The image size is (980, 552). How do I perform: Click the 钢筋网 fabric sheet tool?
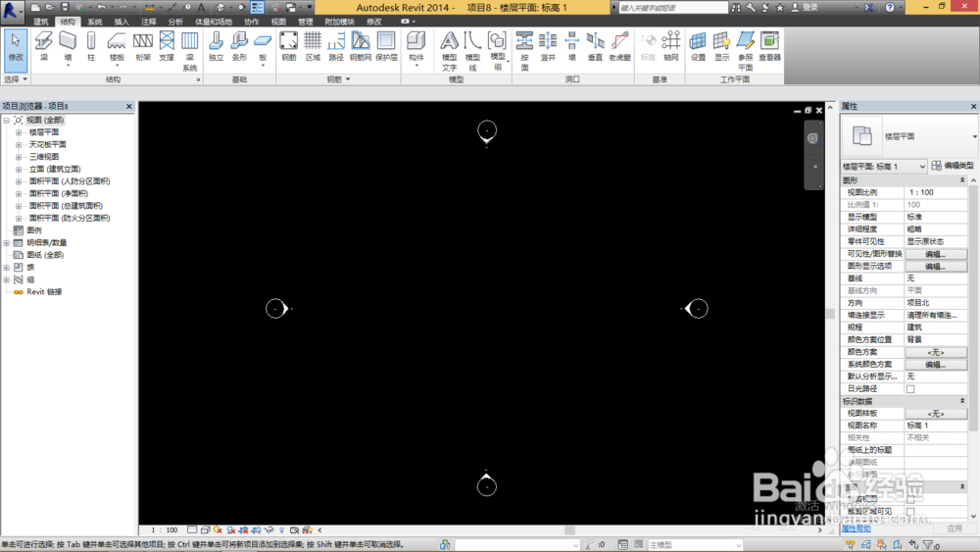pos(361,46)
